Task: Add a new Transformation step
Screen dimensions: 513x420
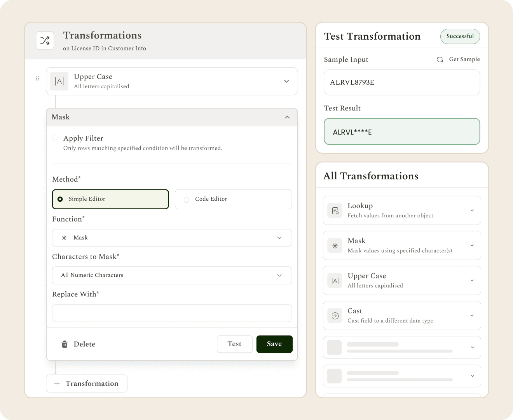Action: (87, 383)
